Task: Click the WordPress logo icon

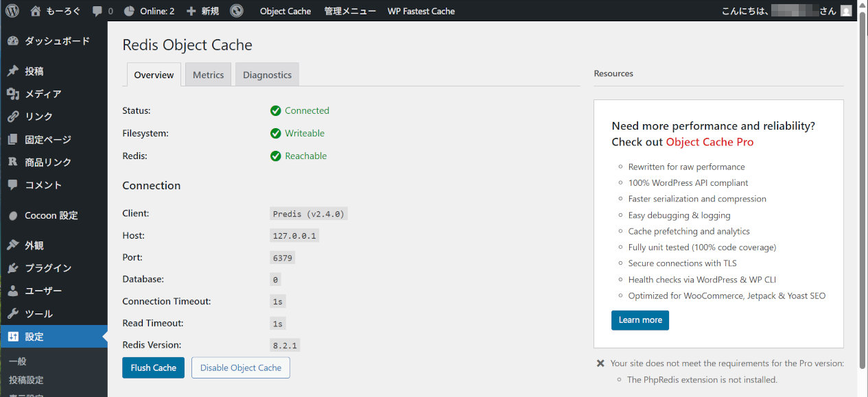Action: (12, 11)
